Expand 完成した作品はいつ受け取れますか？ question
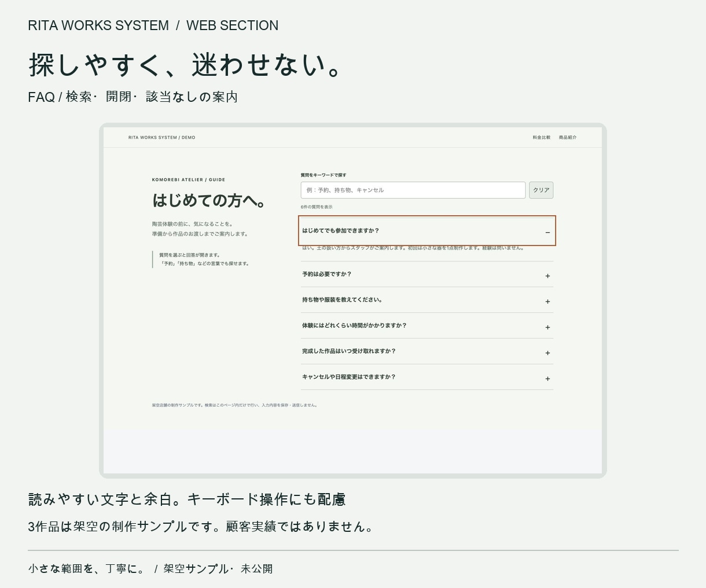Viewport: 706px width, 588px height. pos(427,351)
